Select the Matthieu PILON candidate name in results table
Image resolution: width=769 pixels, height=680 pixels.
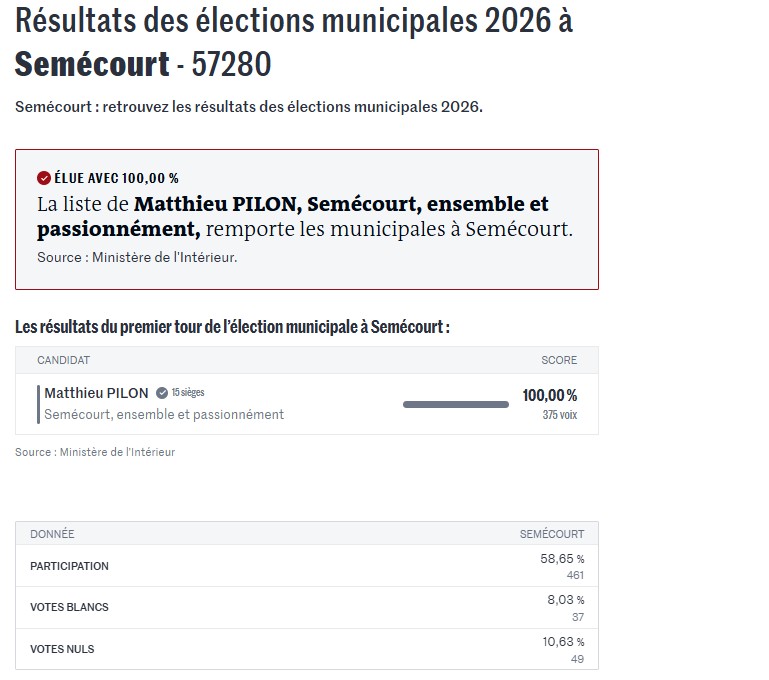[x=96, y=393]
